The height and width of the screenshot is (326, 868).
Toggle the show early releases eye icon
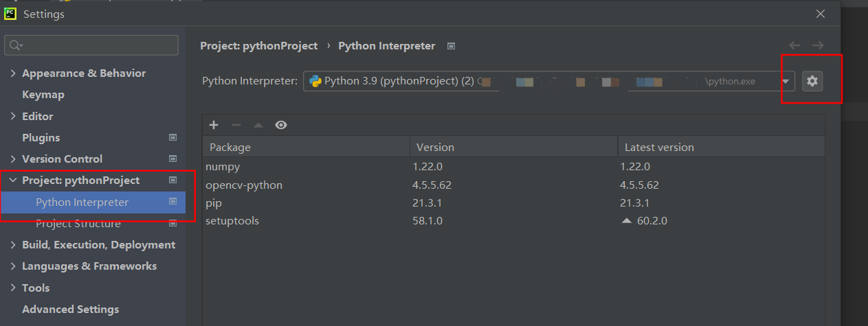(281, 125)
